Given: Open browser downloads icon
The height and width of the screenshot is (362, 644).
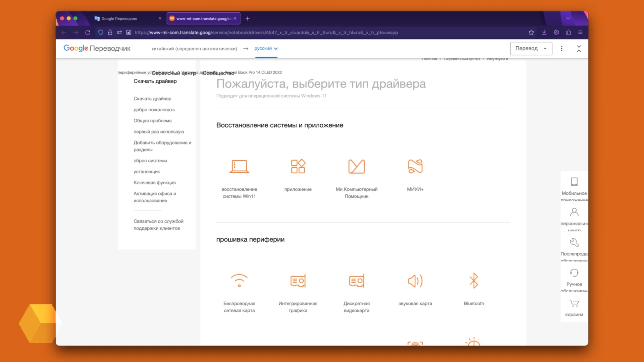Looking at the screenshot, I should pyautogui.click(x=544, y=33).
